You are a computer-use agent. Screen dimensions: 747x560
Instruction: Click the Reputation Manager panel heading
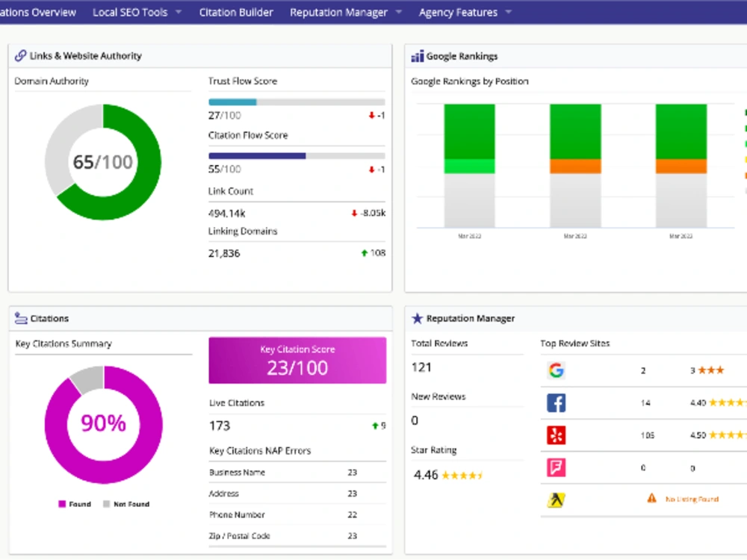pyautogui.click(x=471, y=318)
